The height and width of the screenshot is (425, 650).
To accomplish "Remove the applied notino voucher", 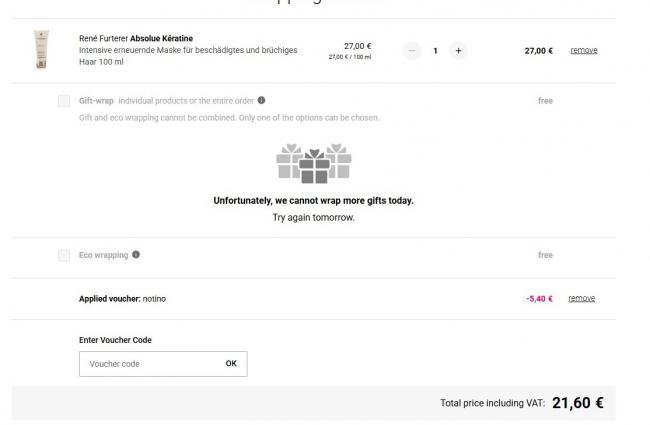I will [582, 298].
